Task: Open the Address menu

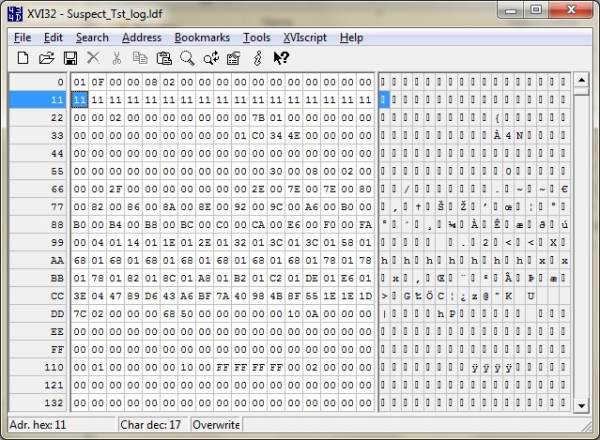Action: point(141,37)
